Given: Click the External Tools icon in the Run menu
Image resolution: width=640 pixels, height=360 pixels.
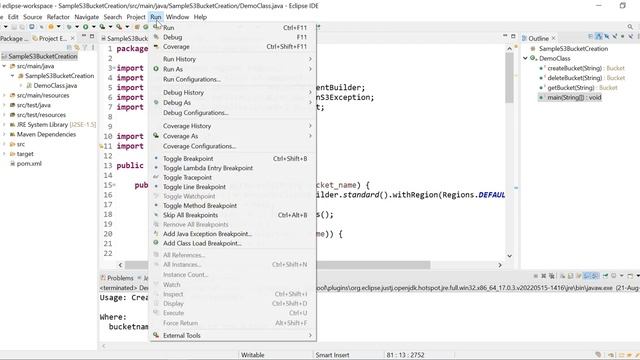Looking at the screenshot, I should [x=156, y=335].
